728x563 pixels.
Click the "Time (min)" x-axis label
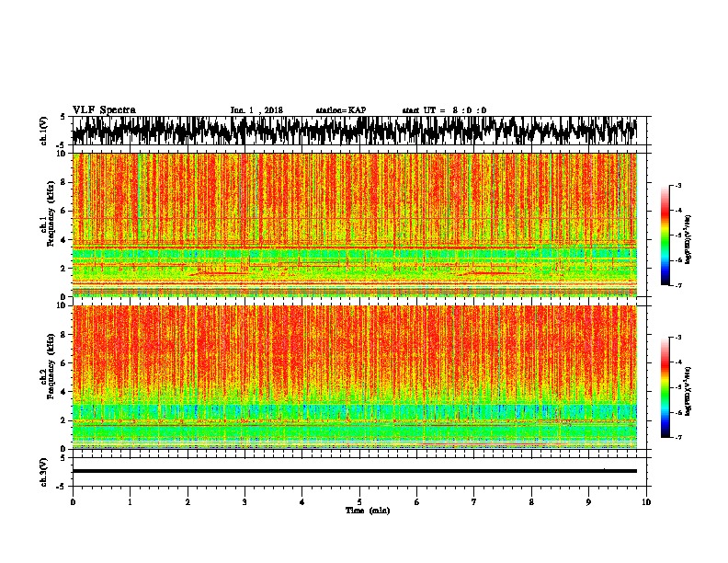coord(368,511)
